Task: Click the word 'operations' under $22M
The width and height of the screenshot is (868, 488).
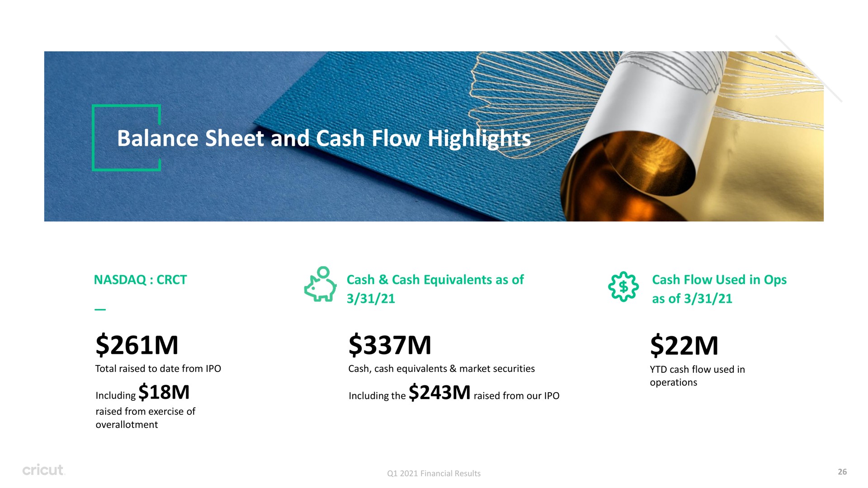Action: [x=674, y=383]
